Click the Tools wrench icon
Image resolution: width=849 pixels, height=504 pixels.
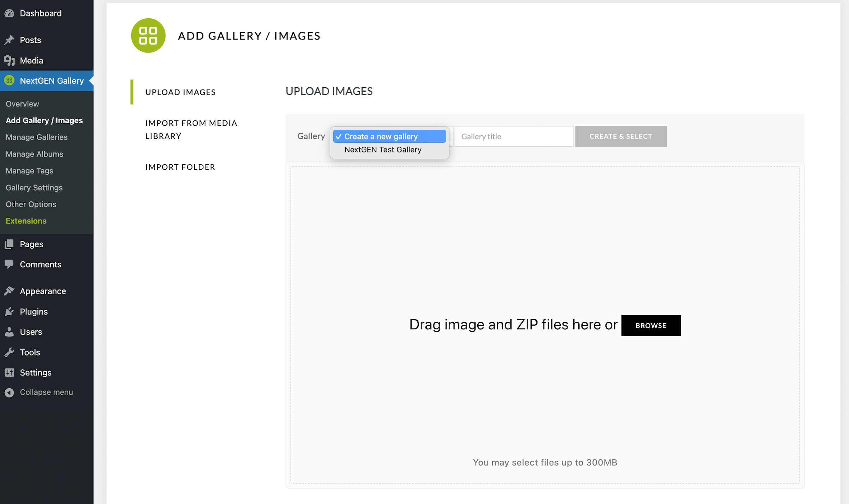(9, 352)
